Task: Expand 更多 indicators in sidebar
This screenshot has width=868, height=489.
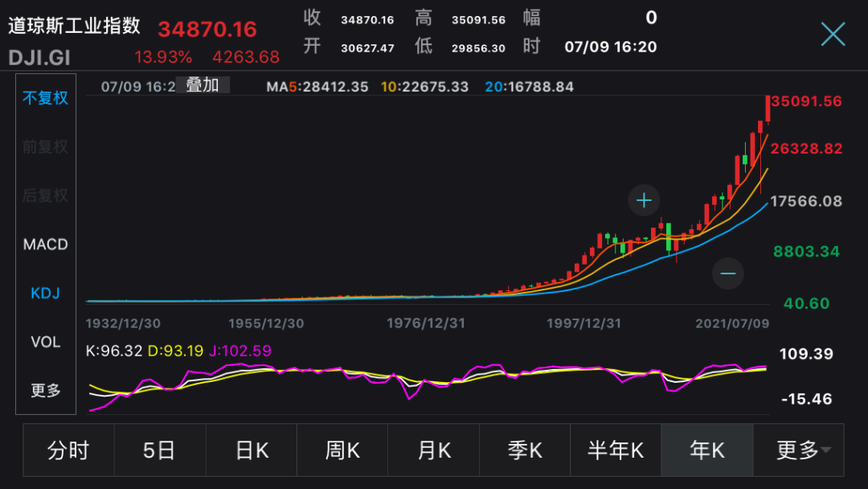Action: pyautogui.click(x=45, y=390)
